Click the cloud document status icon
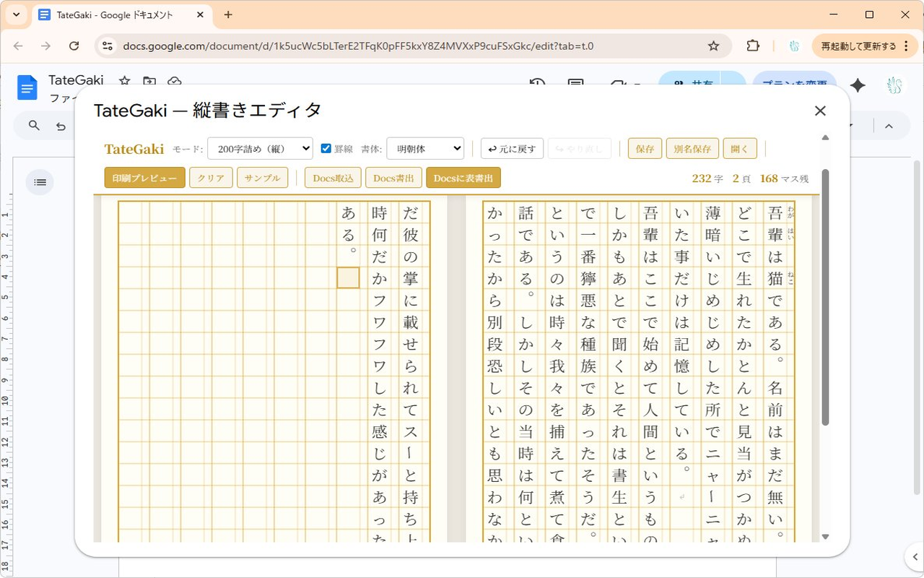 click(x=174, y=81)
